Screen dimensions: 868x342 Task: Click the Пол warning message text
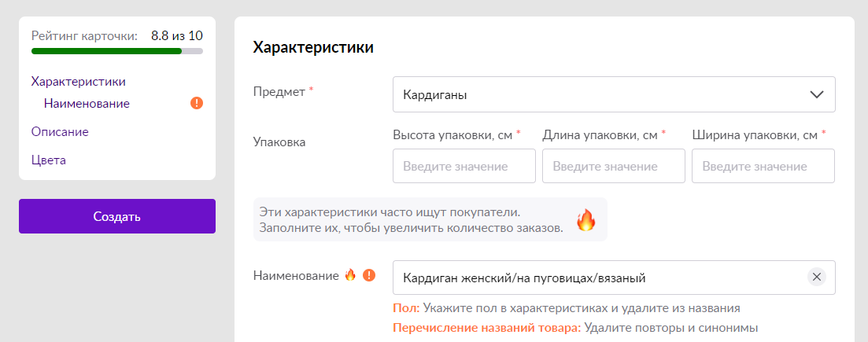point(567,308)
